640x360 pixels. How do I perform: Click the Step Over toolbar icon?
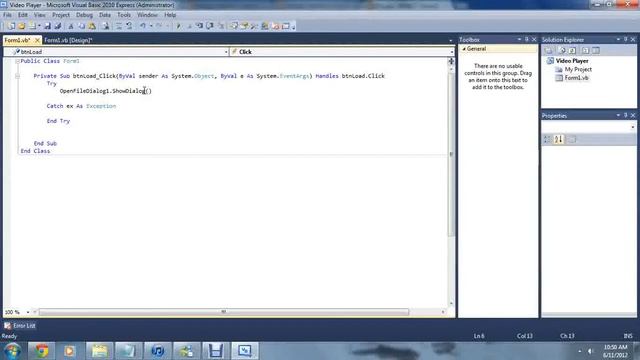click(x=210, y=26)
